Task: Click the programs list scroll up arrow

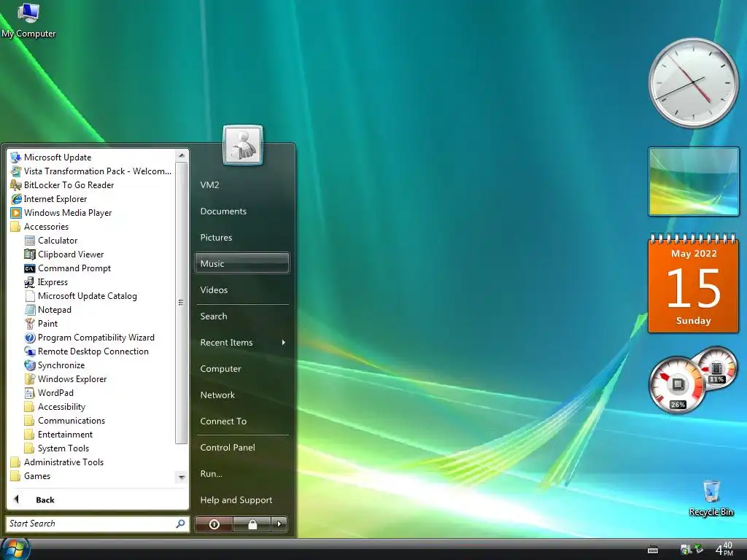Action: (x=181, y=155)
